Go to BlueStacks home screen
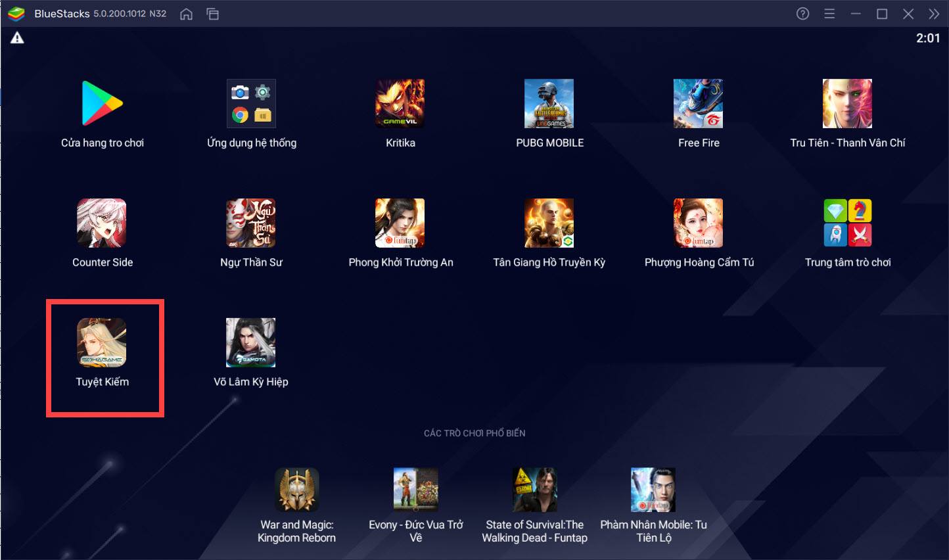 click(187, 14)
